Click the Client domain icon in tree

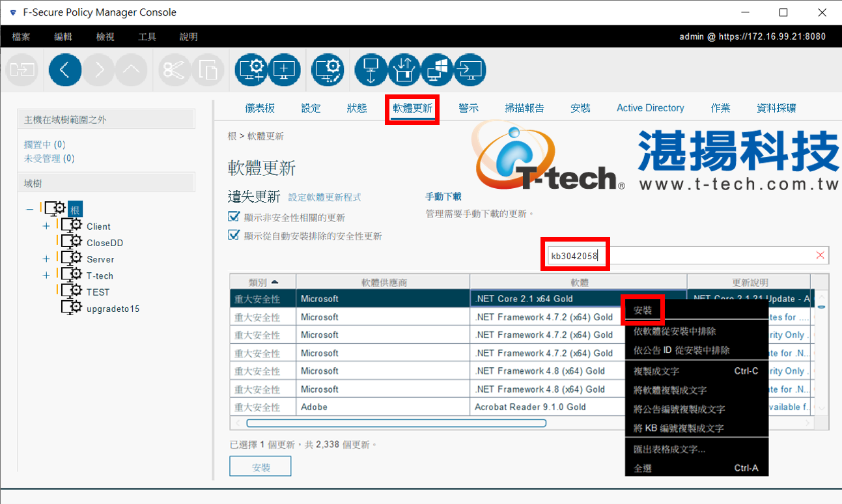pyautogui.click(x=71, y=226)
